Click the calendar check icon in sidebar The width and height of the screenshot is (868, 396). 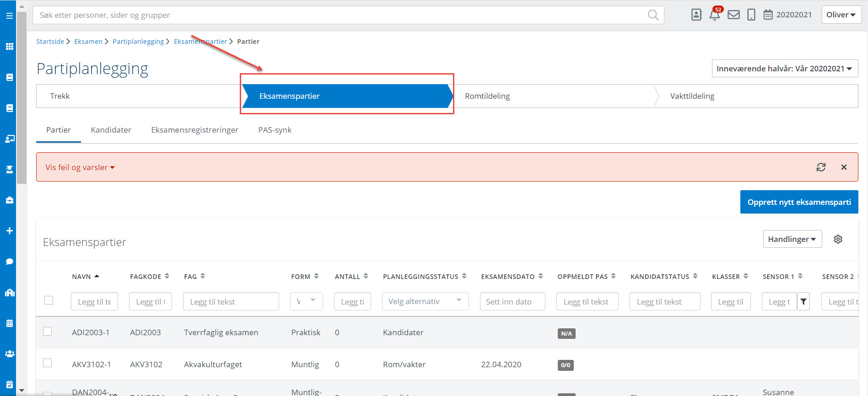[x=9, y=385]
